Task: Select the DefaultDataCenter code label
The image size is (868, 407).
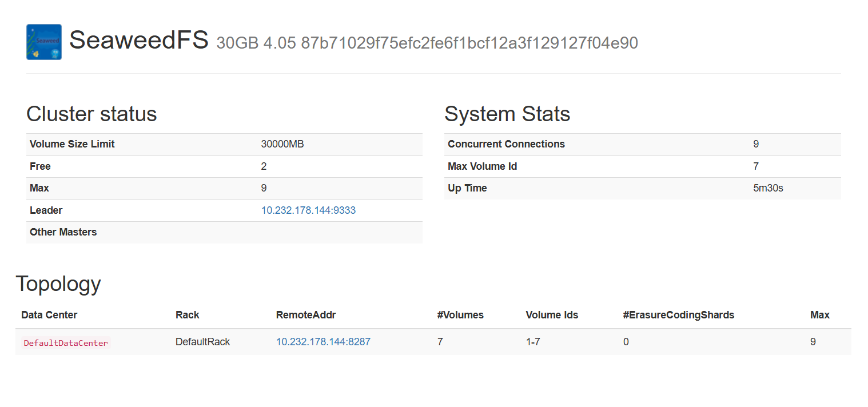Action: click(66, 343)
